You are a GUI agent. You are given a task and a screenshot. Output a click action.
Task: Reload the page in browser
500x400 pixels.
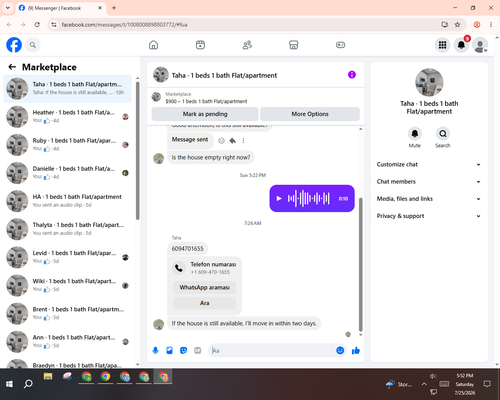[37, 25]
